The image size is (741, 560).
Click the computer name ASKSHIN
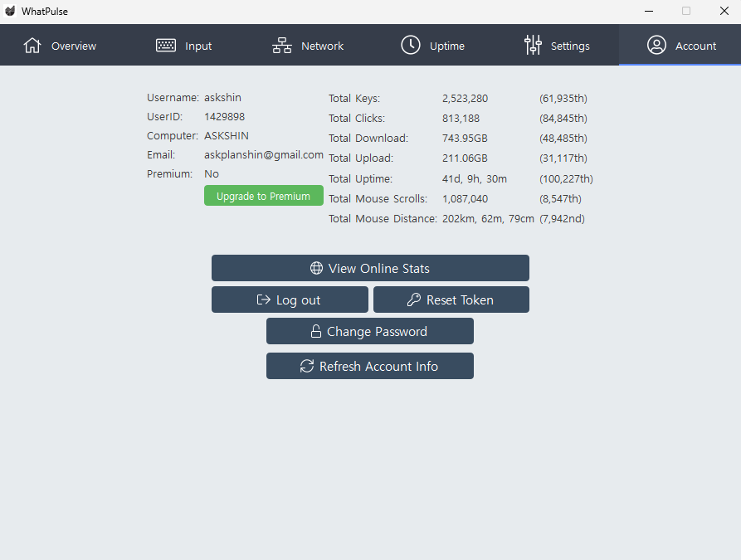tap(227, 135)
